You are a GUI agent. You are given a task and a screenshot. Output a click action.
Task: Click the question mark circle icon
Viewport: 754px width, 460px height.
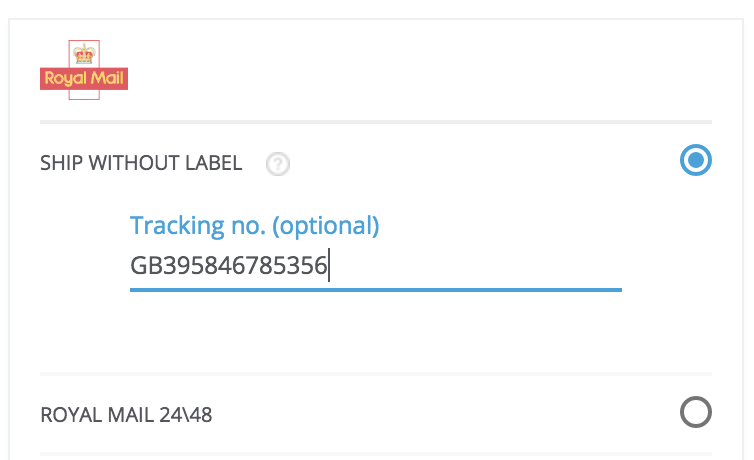[277, 164]
